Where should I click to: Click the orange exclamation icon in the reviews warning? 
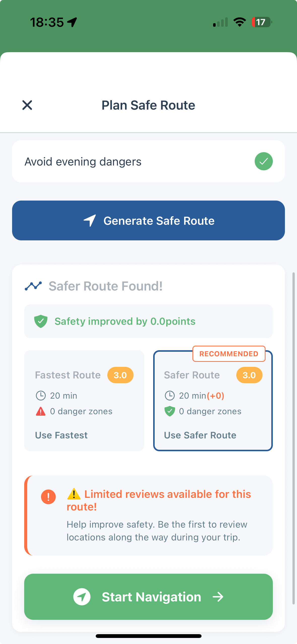(48, 497)
